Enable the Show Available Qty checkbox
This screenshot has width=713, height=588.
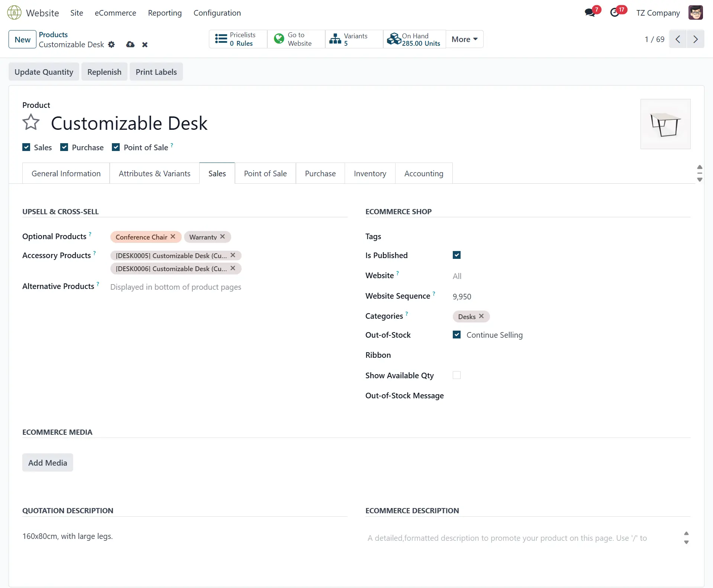coord(456,375)
